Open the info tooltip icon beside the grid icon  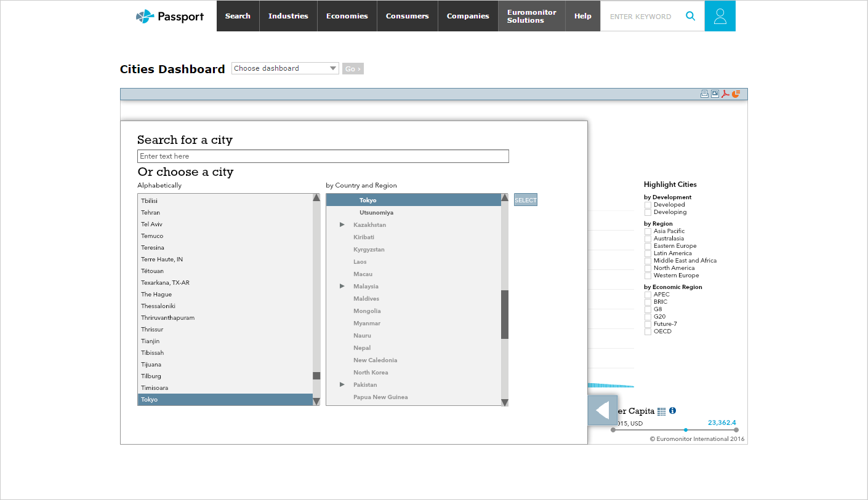tap(672, 411)
